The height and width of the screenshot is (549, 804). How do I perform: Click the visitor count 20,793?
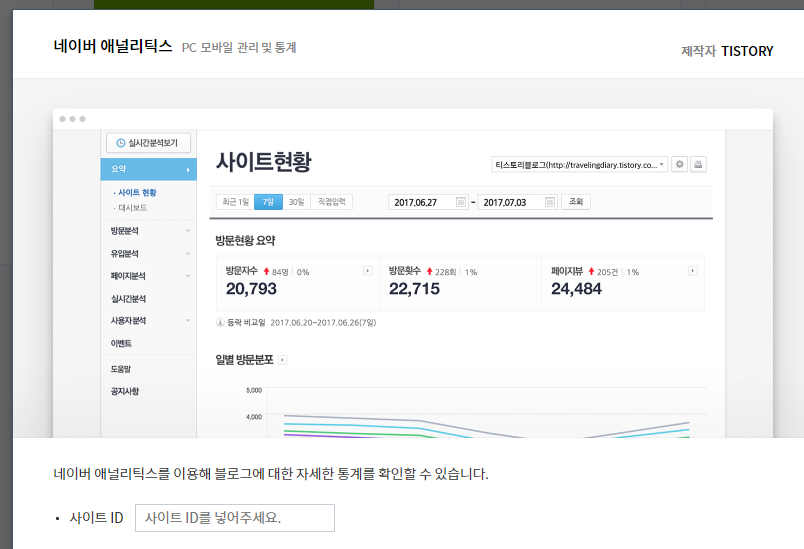coord(251,289)
